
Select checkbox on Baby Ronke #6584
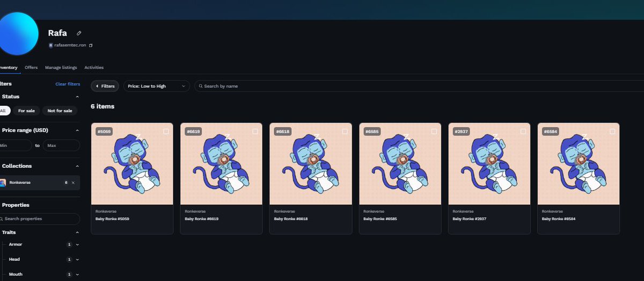click(612, 131)
